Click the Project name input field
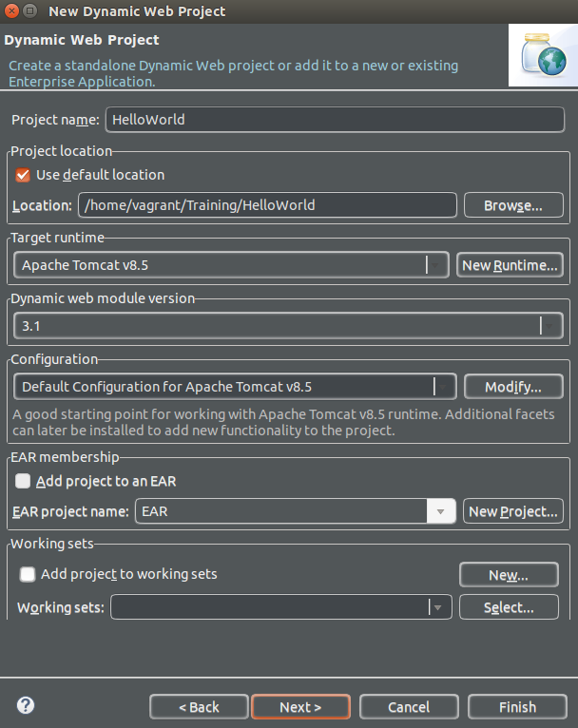 (335, 120)
